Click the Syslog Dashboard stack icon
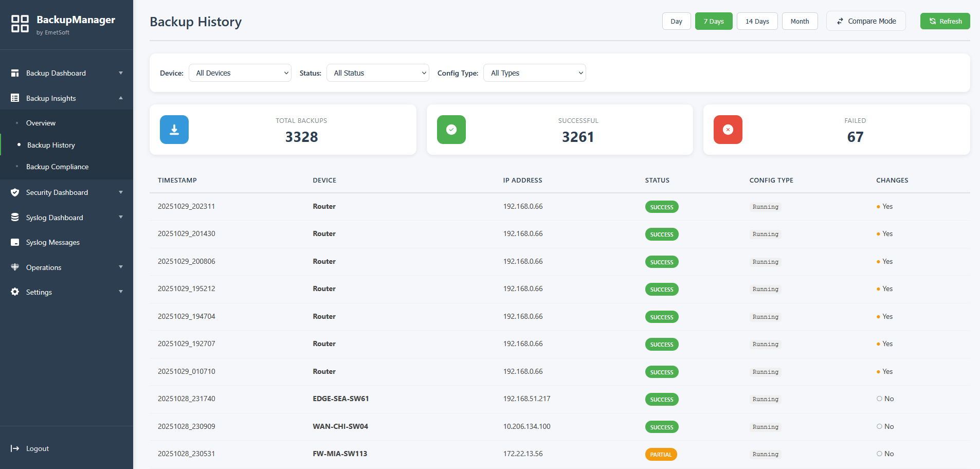Screen dimensions: 980x469 coord(15,217)
